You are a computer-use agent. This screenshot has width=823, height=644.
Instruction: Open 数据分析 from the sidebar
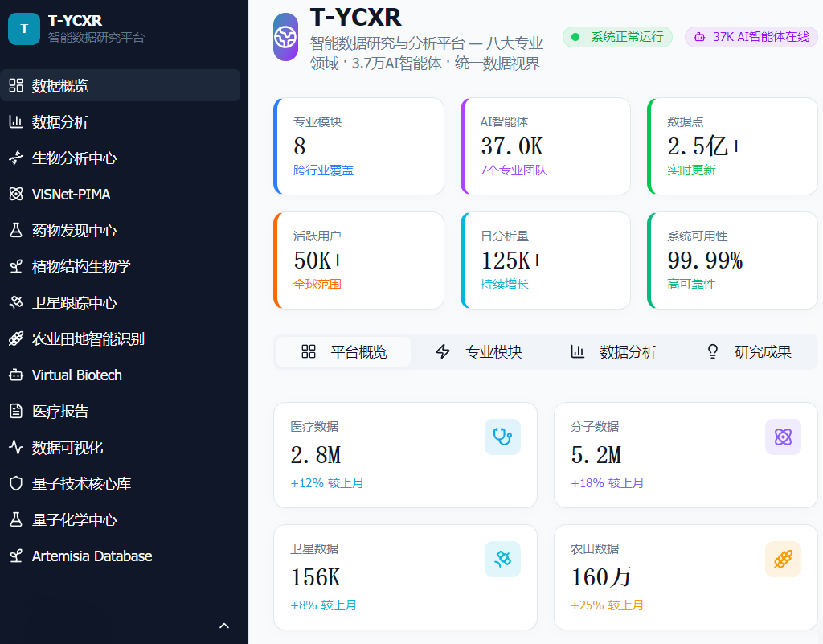click(121, 121)
